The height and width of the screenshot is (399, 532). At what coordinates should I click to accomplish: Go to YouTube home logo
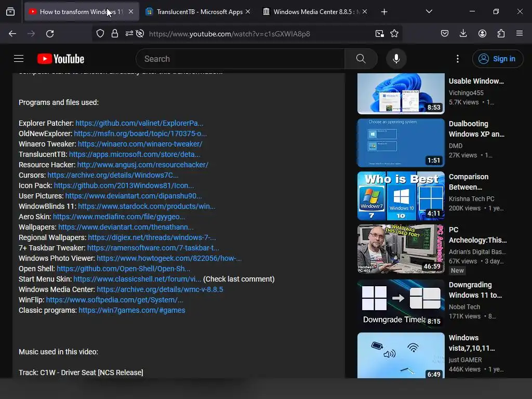pyautogui.click(x=61, y=59)
